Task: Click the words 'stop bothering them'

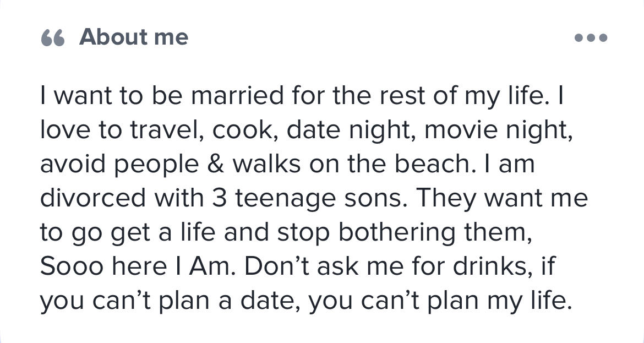Action: [402, 232]
